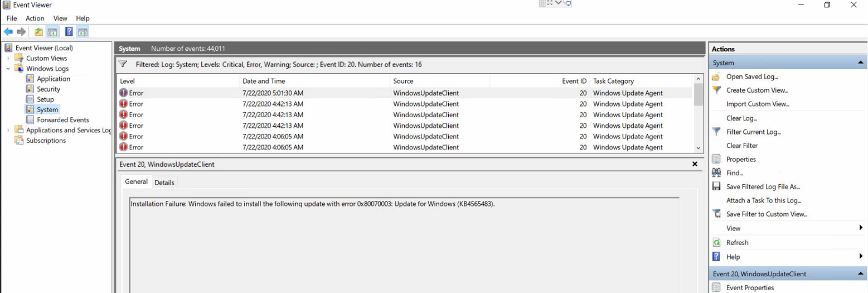Close the event preview pane
Image resolution: width=868 pixels, height=293 pixels.
click(695, 165)
